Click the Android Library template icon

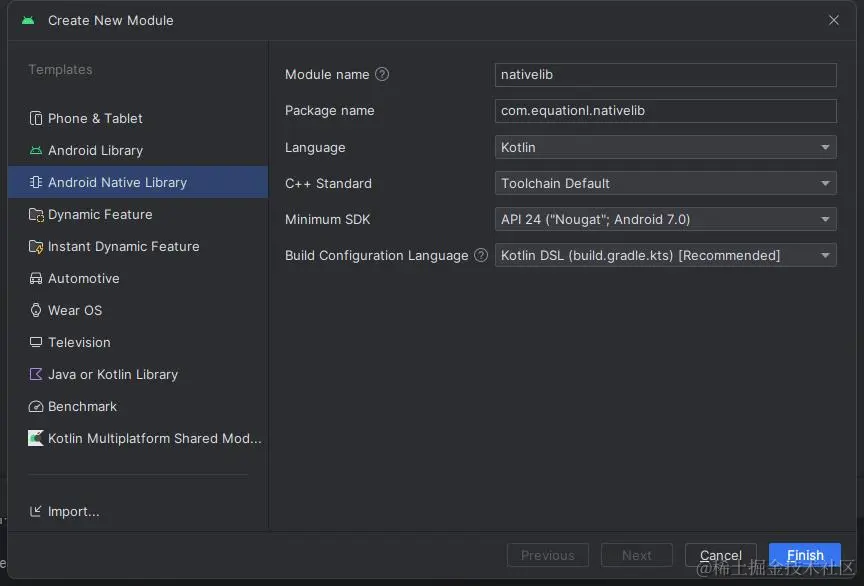point(36,150)
